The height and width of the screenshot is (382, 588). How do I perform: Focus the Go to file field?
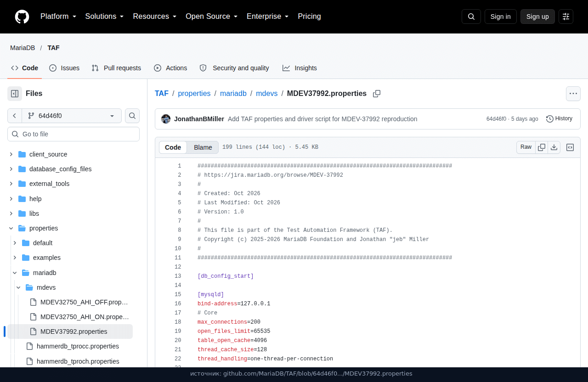tap(73, 134)
